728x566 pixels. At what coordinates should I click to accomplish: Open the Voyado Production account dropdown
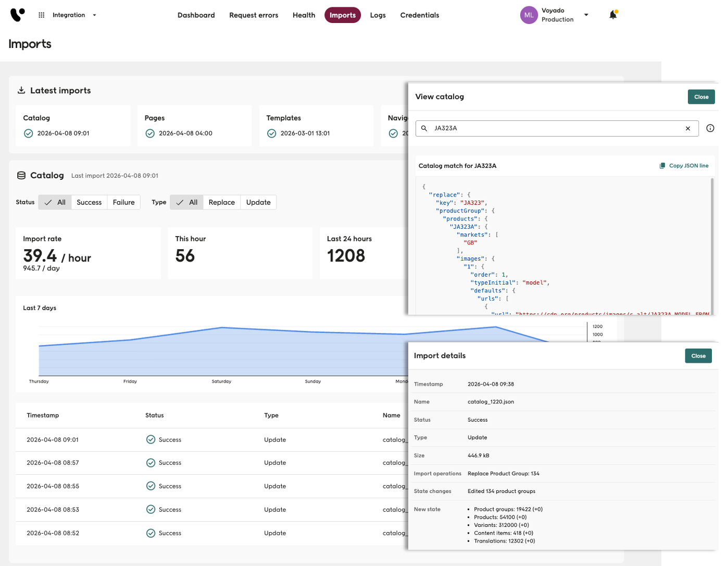click(586, 15)
